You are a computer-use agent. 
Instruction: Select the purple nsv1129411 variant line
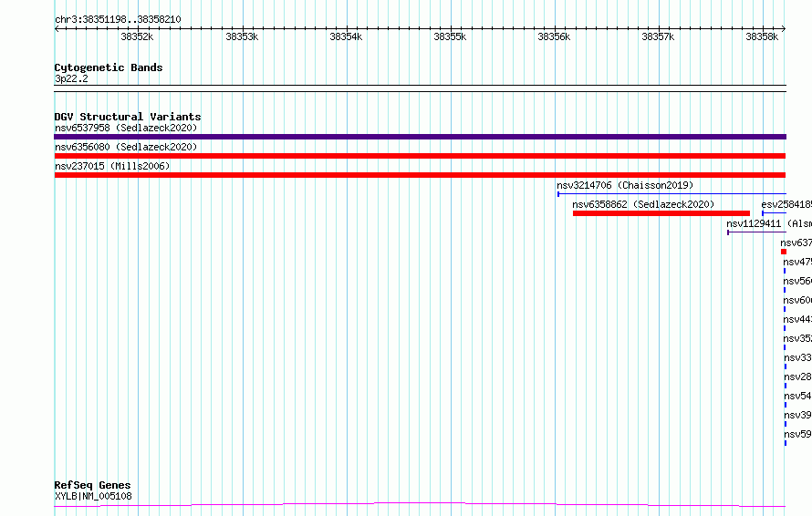[756, 232]
